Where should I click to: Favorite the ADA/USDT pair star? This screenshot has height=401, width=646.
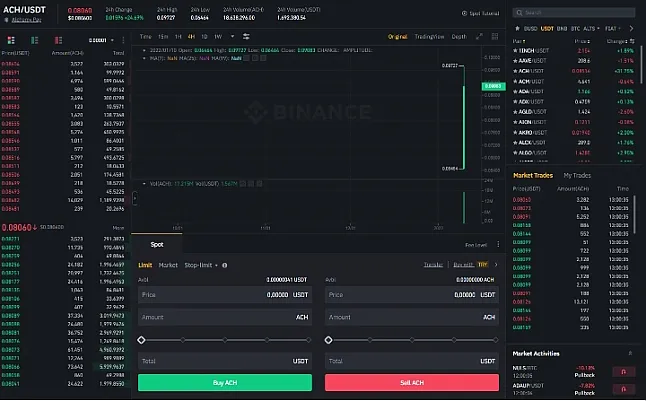click(x=515, y=91)
